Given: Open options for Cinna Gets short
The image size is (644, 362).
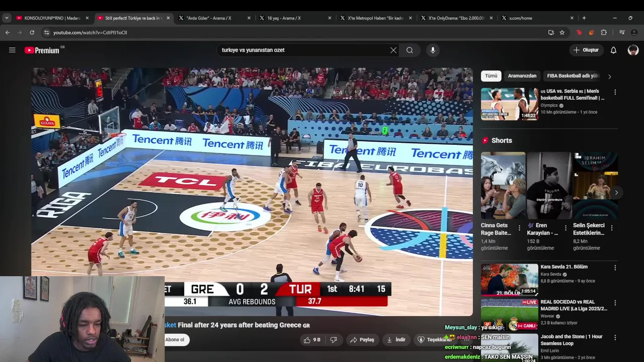Looking at the screenshot, I should click(x=519, y=228).
